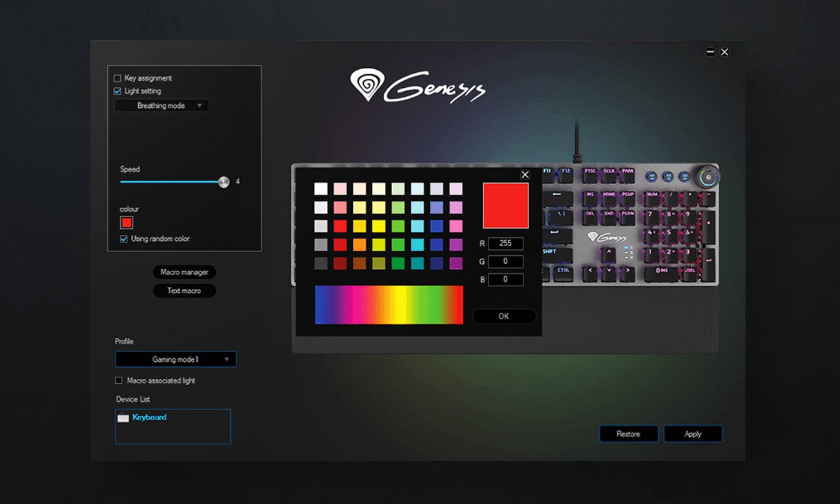Select the pure white swatch in top row
840x504 pixels.
[320, 189]
